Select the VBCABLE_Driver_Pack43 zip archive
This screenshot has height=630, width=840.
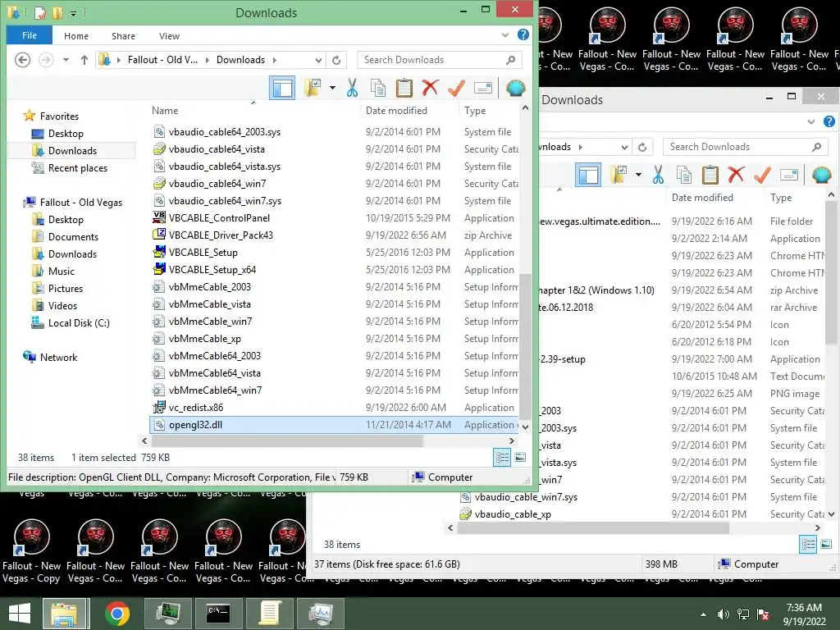coord(221,235)
